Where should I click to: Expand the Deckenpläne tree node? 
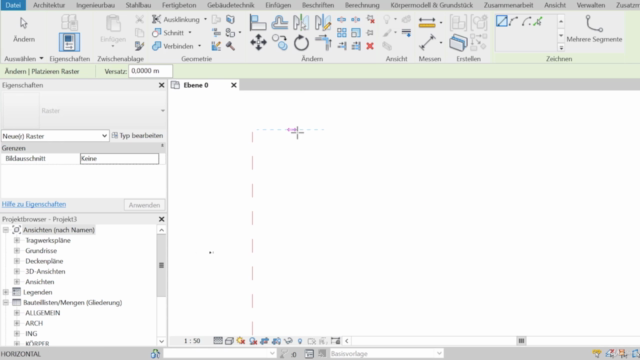17,261
